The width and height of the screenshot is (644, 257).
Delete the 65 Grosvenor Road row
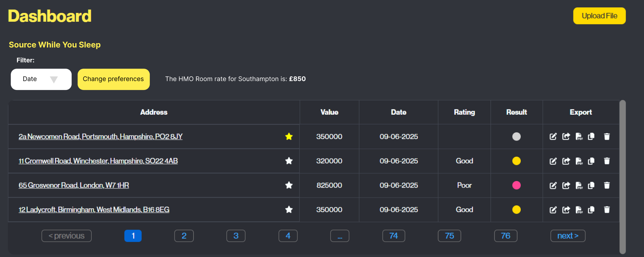607,185
